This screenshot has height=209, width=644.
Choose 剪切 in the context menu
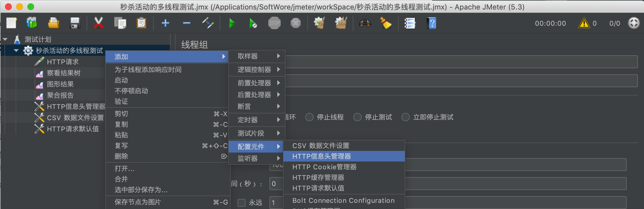[167, 114]
